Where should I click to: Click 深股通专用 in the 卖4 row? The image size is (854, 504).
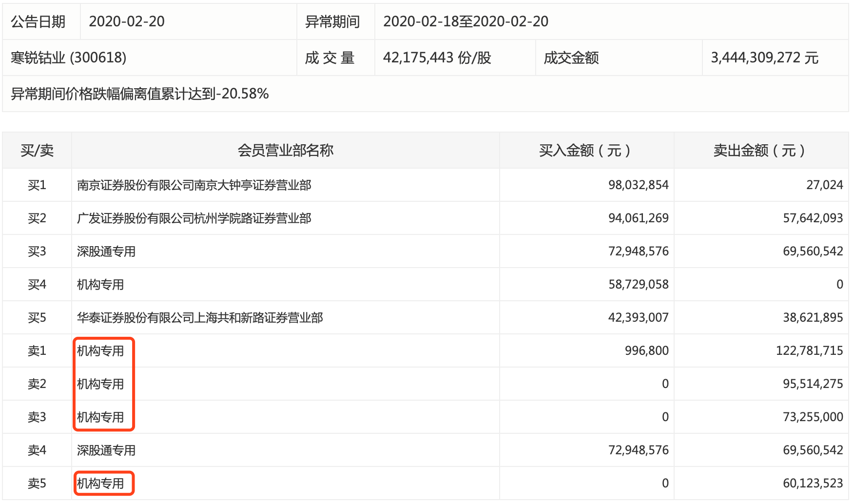[x=106, y=450]
